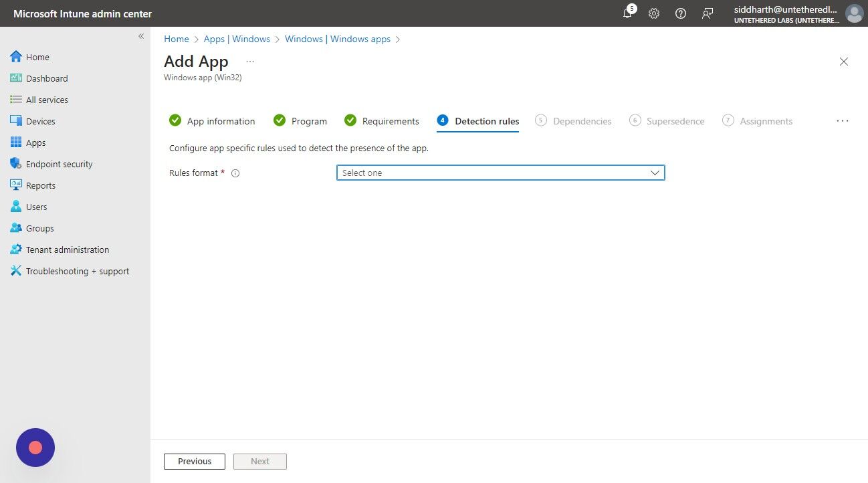Open Devices from the sidebar
Screen dimensions: 868x483
[x=41, y=120]
